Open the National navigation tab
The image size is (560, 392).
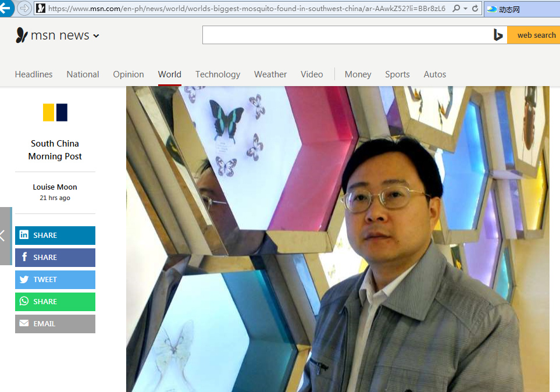coord(83,74)
